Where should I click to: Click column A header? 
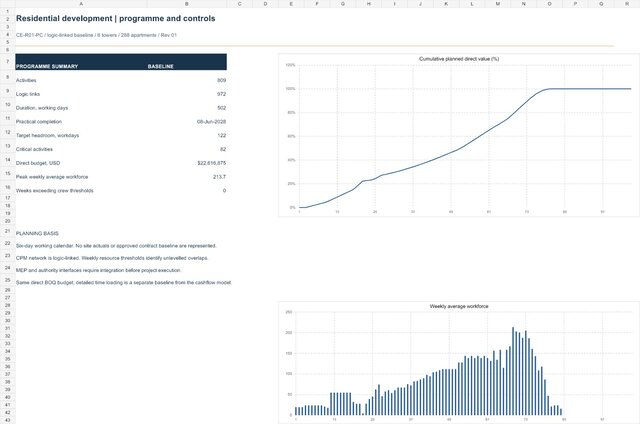click(x=81, y=4)
